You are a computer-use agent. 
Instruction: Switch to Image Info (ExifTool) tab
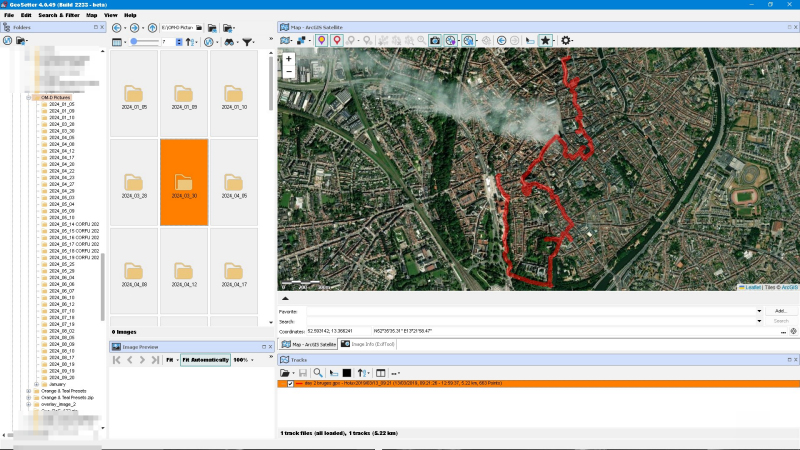click(x=369, y=343)
